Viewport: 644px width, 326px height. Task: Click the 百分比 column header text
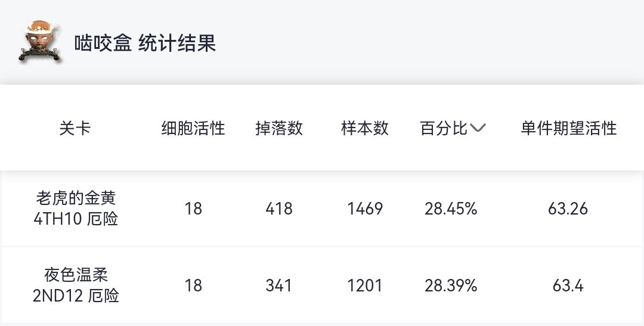point(444,128)
